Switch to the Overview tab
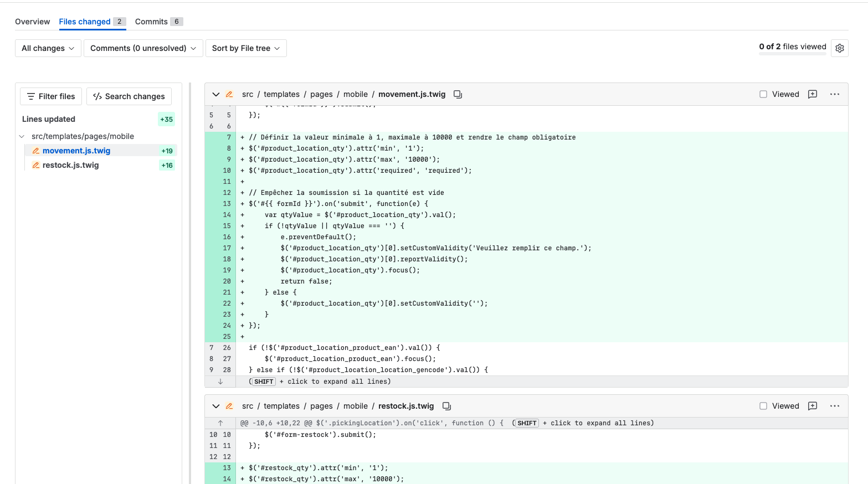 pyautogui.click(x=32, y=22)
